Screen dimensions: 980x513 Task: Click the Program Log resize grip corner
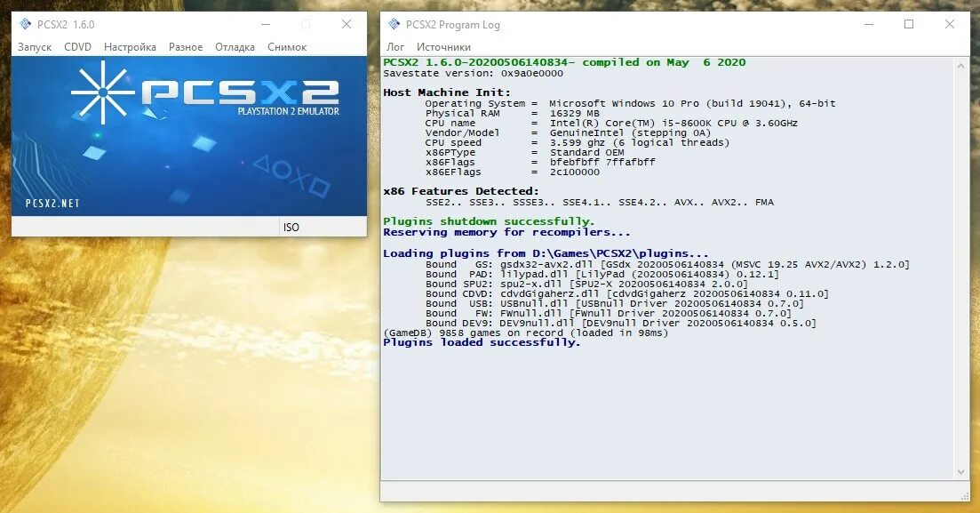[x=964, y=495]
